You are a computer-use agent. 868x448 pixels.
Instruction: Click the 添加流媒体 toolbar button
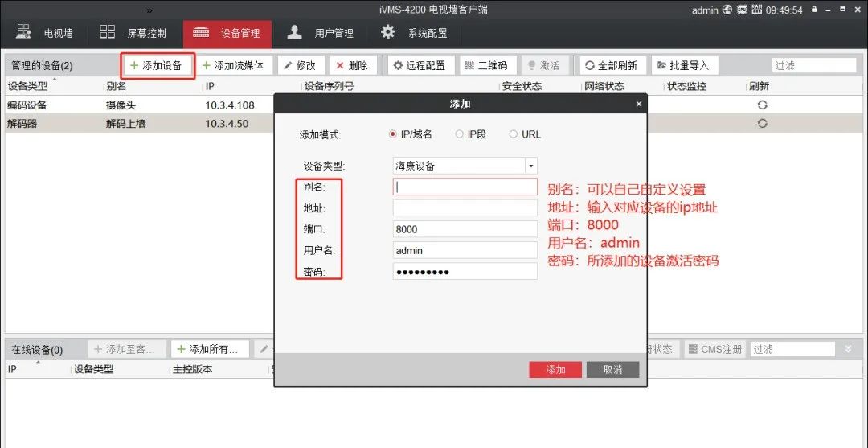[x=235, y=65]
